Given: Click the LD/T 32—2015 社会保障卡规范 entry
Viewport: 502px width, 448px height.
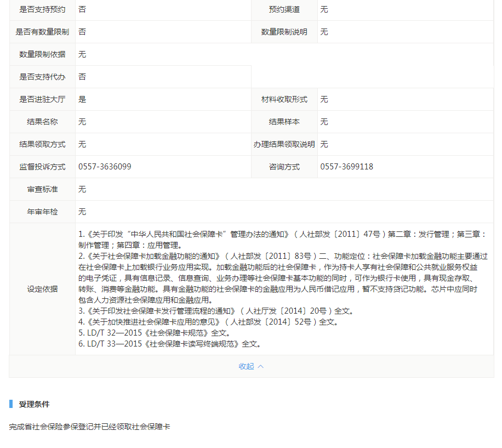Looking at the screenshot, I should (x=155, y=333).
